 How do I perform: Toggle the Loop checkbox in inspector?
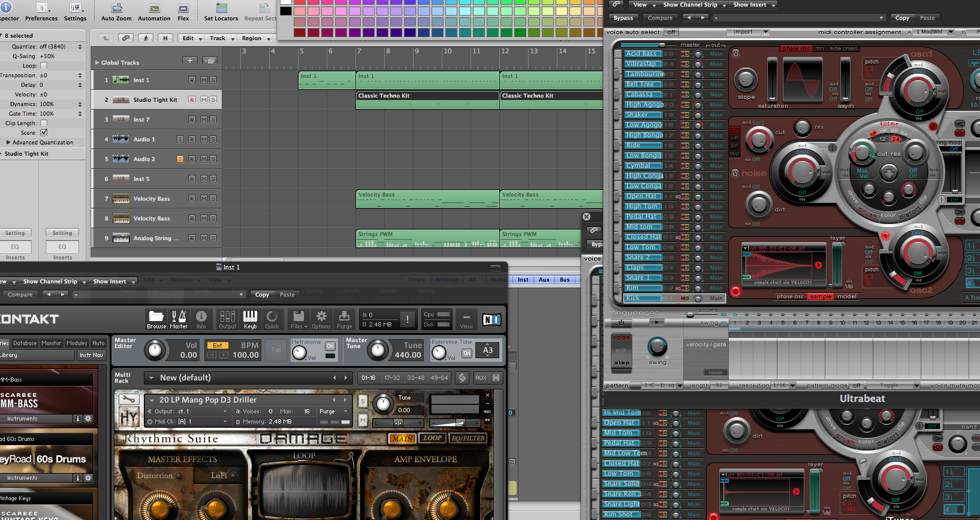(43, 66)
